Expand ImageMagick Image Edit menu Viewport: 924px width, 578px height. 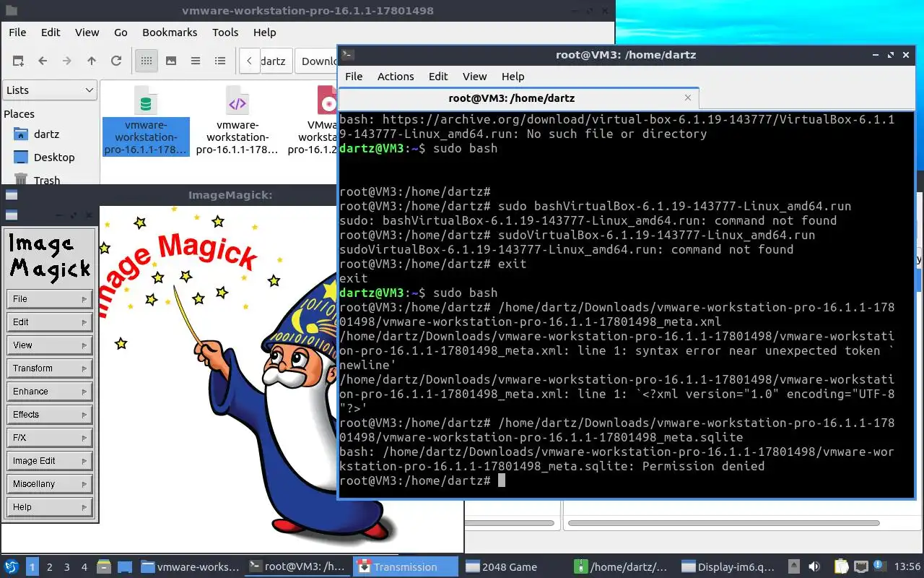[50, 461]
